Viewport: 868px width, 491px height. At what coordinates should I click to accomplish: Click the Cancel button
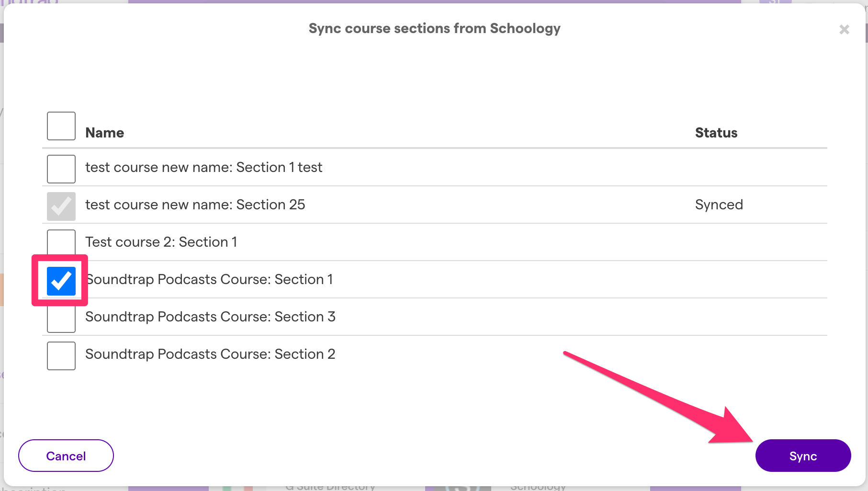click(x=66, y=456)
